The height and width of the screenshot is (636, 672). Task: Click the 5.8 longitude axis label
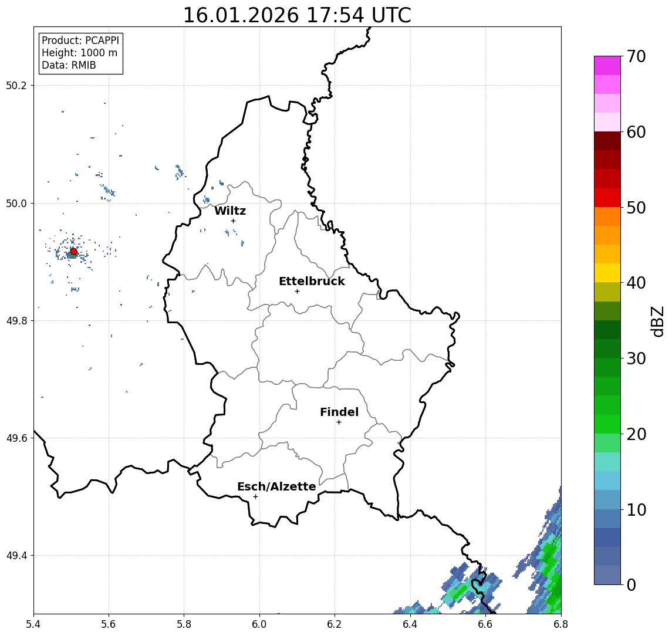point(184,624)
